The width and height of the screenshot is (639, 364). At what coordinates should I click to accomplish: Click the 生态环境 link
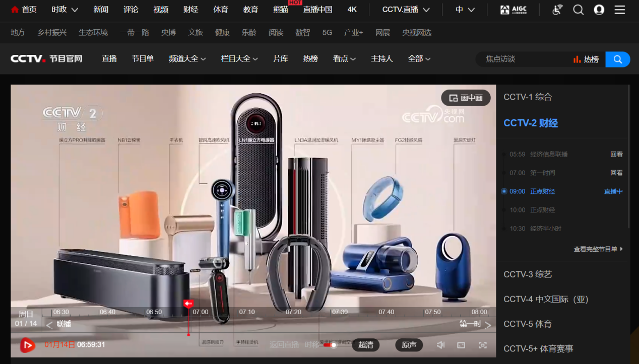coord(93,33)
